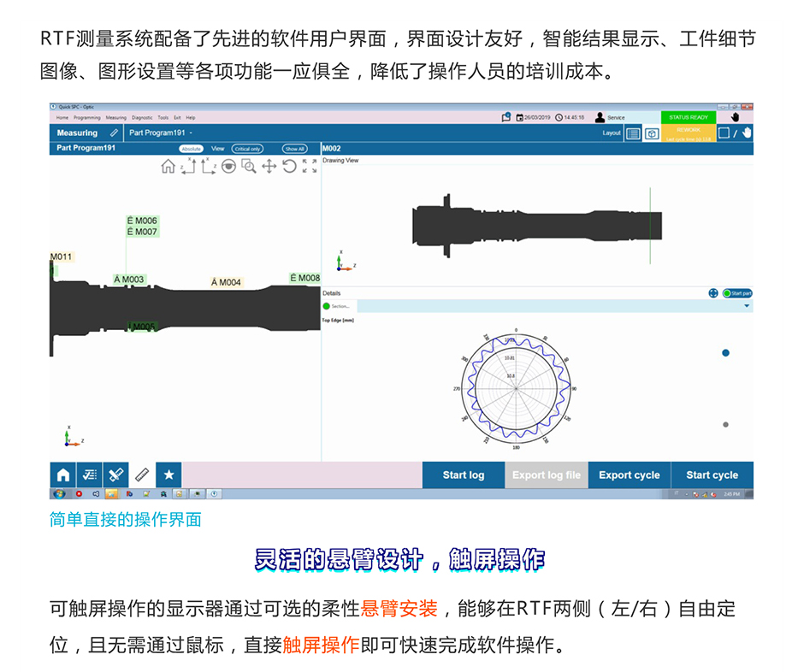Open the Part Program191 dropdown
The width and height of the screenshot is (804, 672).
(x=160, y=133)
